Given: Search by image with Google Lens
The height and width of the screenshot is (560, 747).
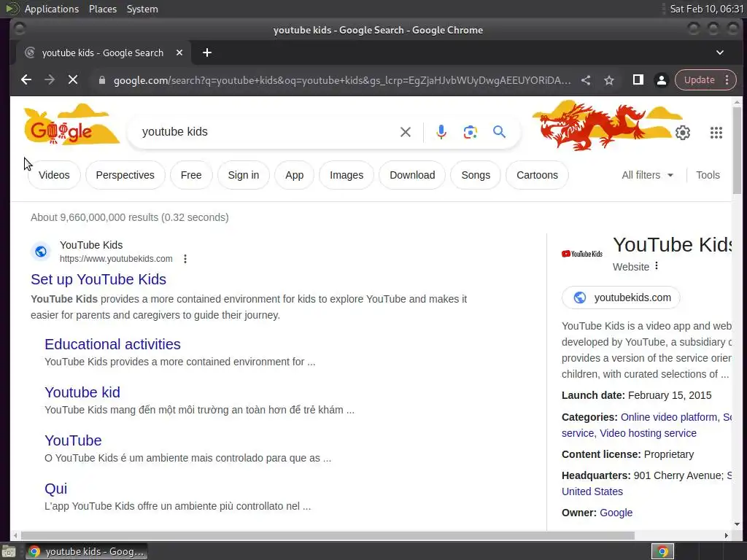Looking at the screenshot, I should point(471,132).
